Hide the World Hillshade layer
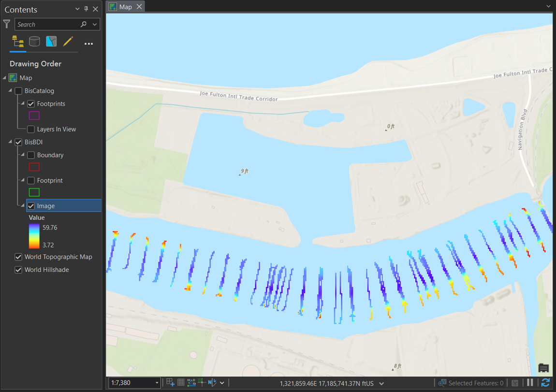 pyautogui.click(x=18, y=270)
